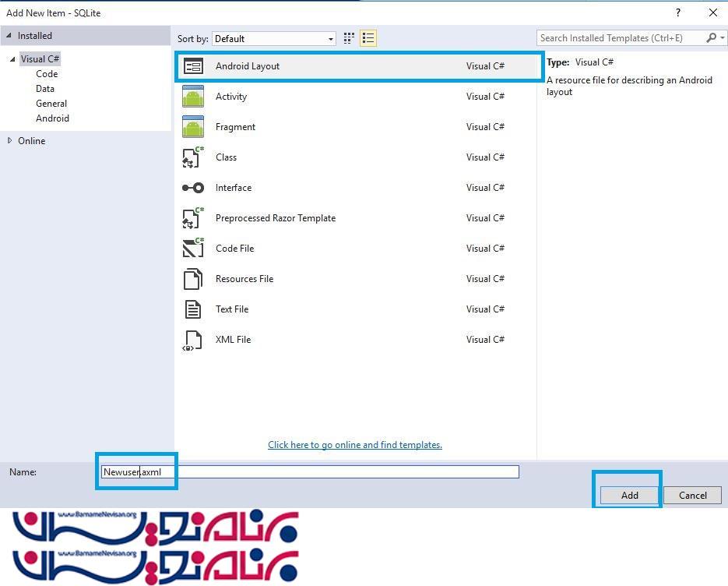Choose the Fragment template icon
The width and height of the screenshot is (728, 586).
(x=192, y=127)
